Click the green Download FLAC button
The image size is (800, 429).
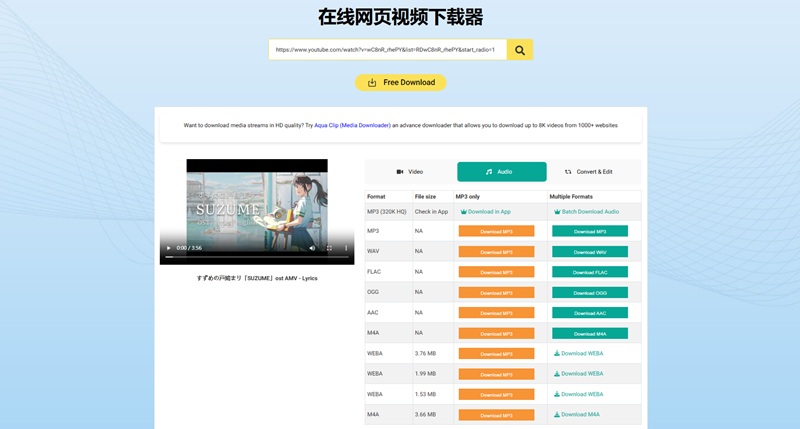point(590,272)
